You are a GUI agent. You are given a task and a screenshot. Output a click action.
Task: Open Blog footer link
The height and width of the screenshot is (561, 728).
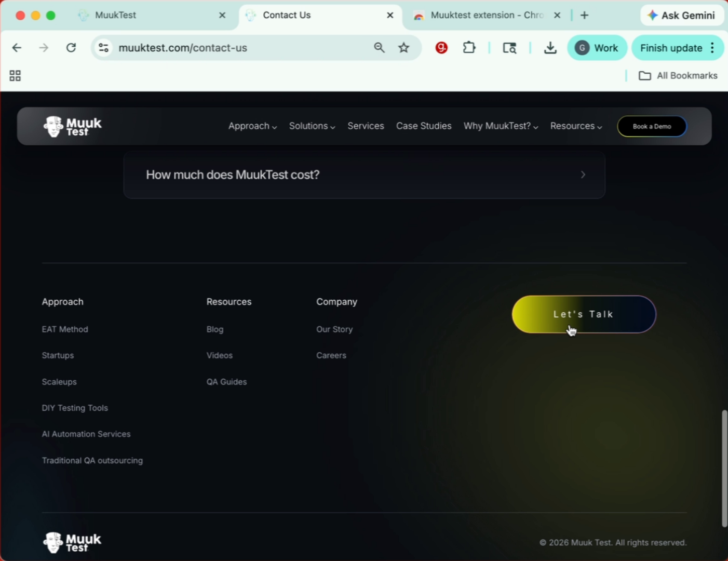click(x=214, y=329)
